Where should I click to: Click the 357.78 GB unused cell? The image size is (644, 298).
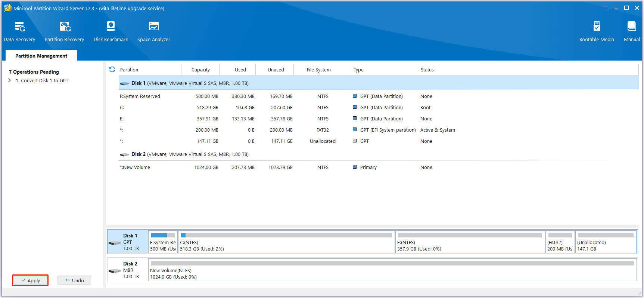(281, 119)
